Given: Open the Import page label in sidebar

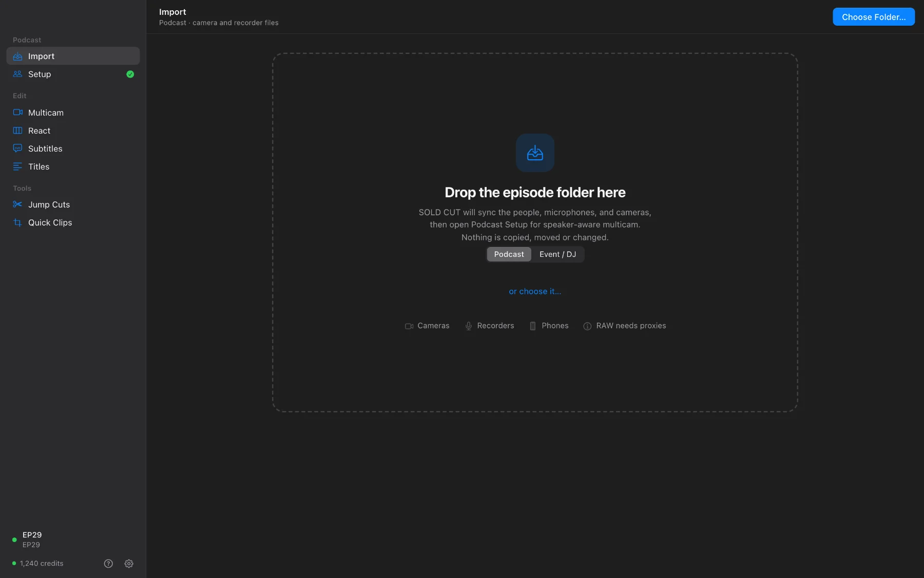Looking at the screenshot, I should click(x=41, y=56).
